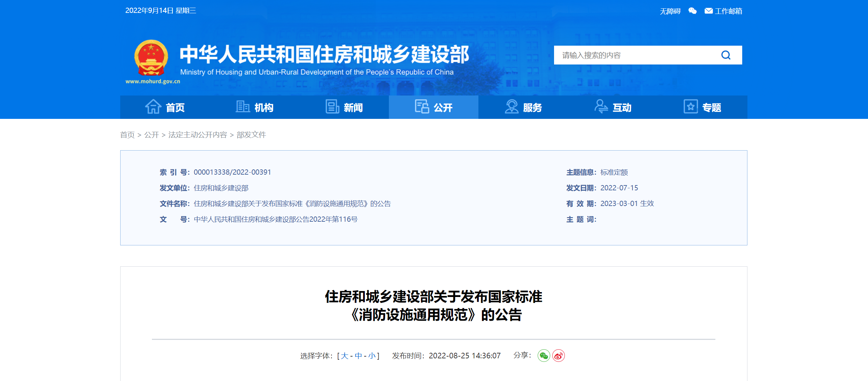Open the 公开 navigation tab
Screen dimensions: 868x381
433,107
